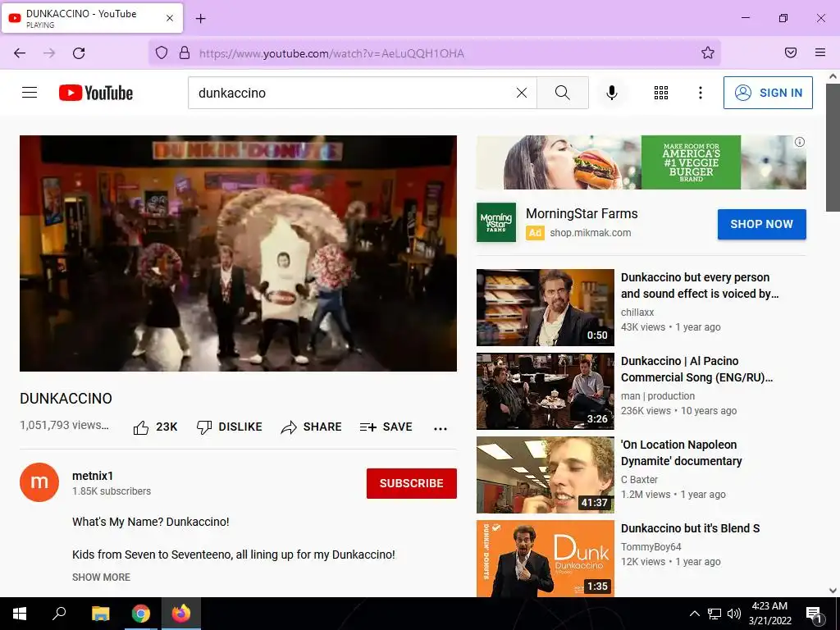The width and height of the screenshot is (840, 630).
Task: Bookmark this page with star icon
Action: click(708, 52)
